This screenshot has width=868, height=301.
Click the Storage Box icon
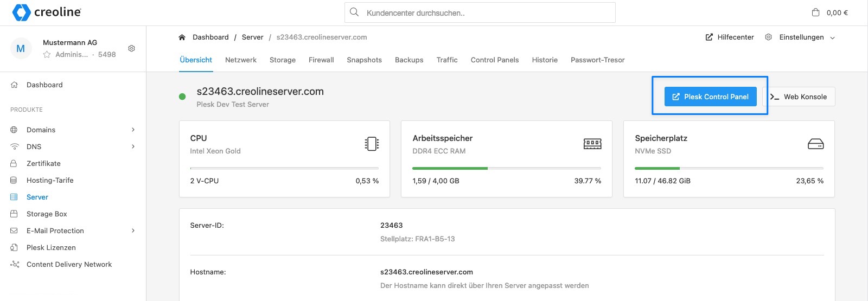[x=14, y=214]
